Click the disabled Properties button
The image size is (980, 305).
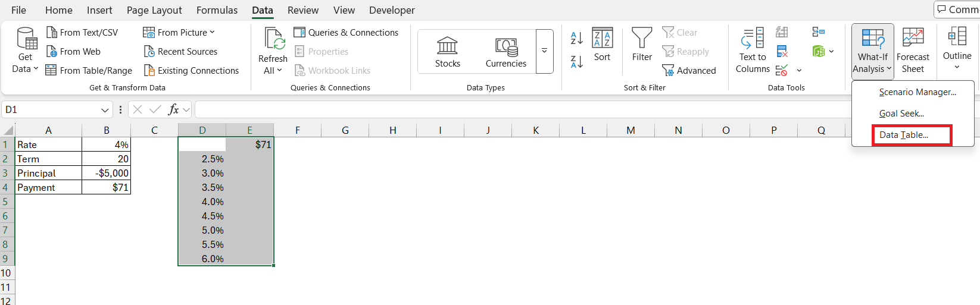click(x=321, y=52)
